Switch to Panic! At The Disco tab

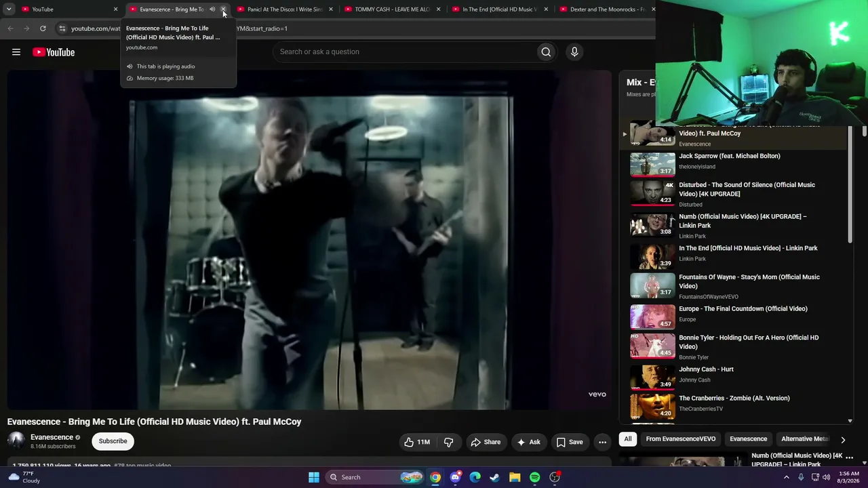(x=285, y=9)
